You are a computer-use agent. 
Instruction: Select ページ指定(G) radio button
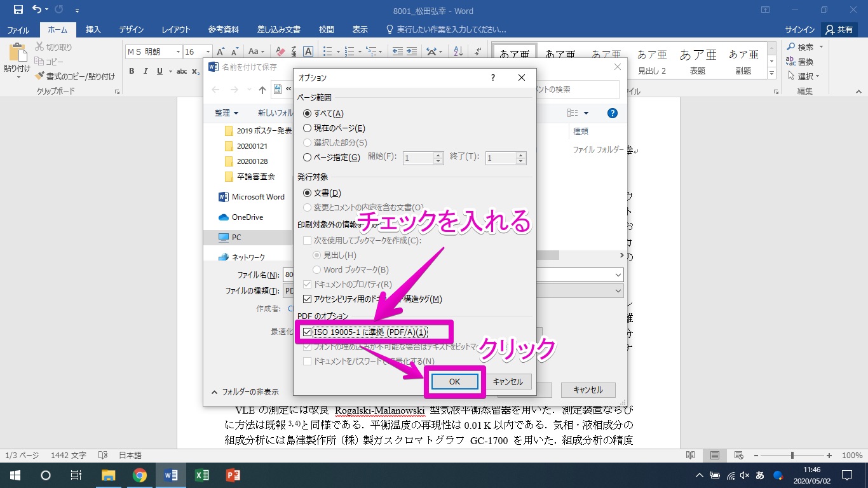point(308,158)
